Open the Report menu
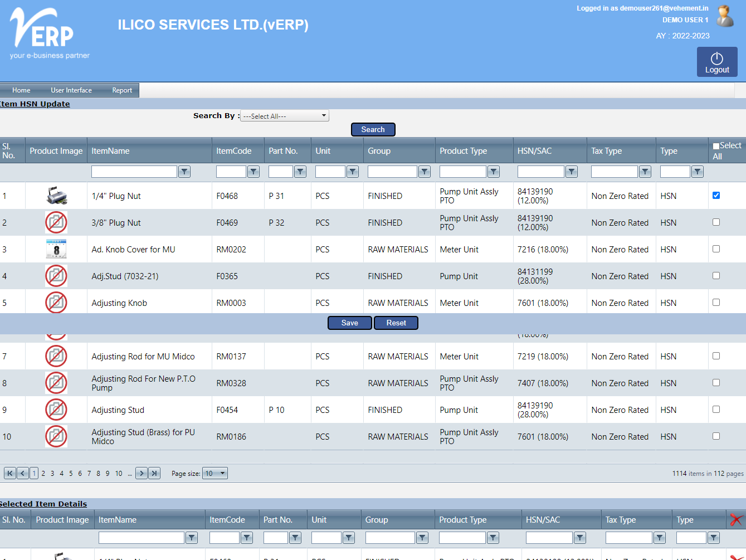The image size is (746, 560). pos(122,90)
